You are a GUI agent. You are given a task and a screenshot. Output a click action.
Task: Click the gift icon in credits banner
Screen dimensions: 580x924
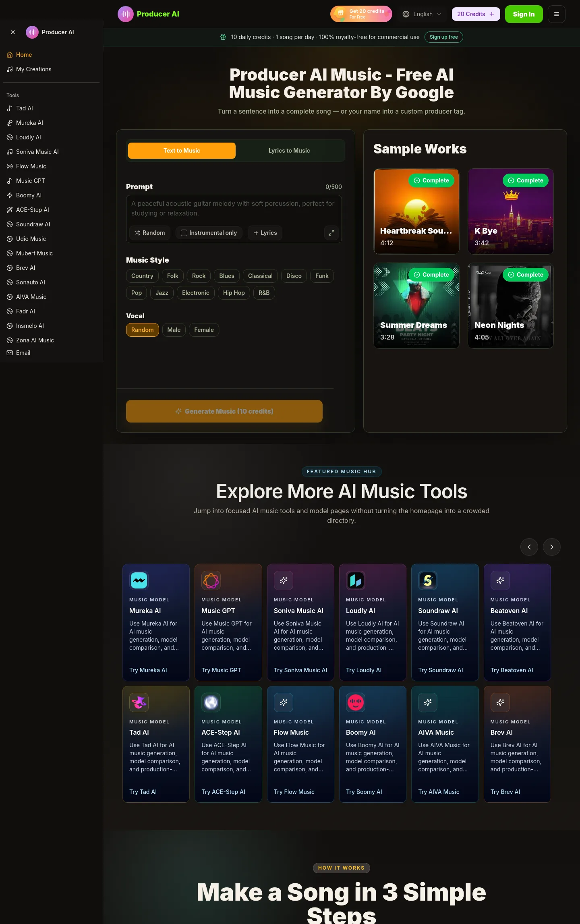tap(223, 37)
